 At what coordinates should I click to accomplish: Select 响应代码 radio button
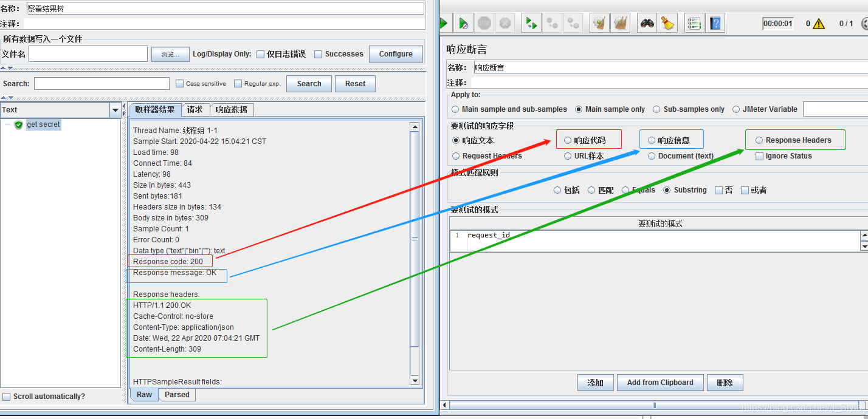pyautogui.click(x=567, y=140)
